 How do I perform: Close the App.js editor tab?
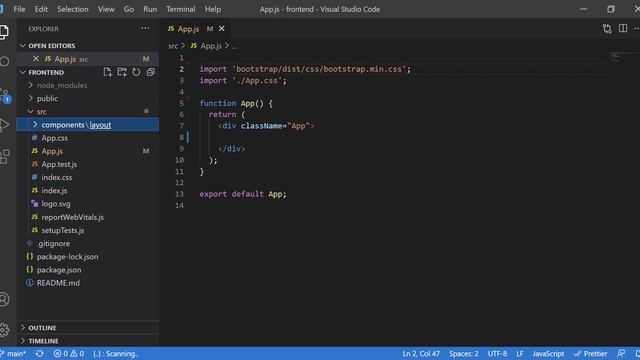(222, 29)
